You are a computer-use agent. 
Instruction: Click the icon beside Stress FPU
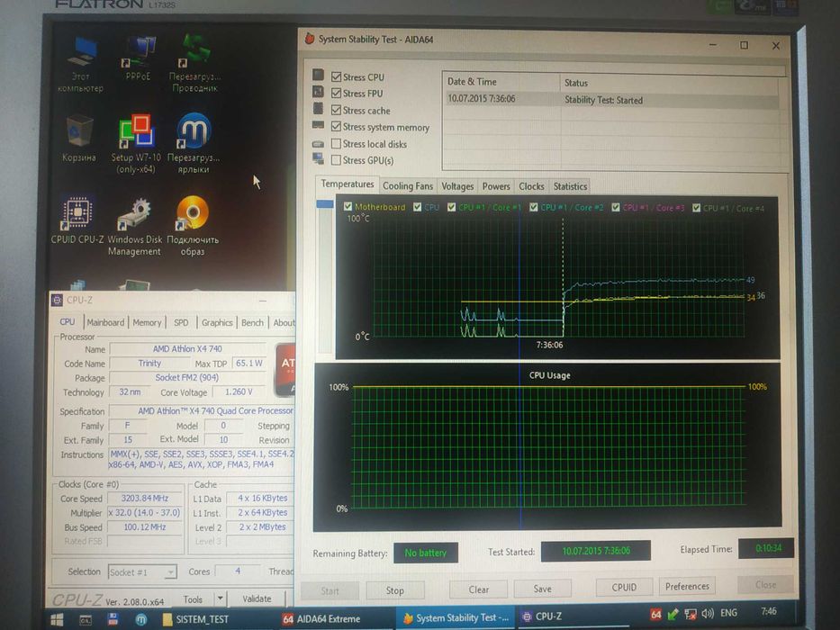pos(318,92)
